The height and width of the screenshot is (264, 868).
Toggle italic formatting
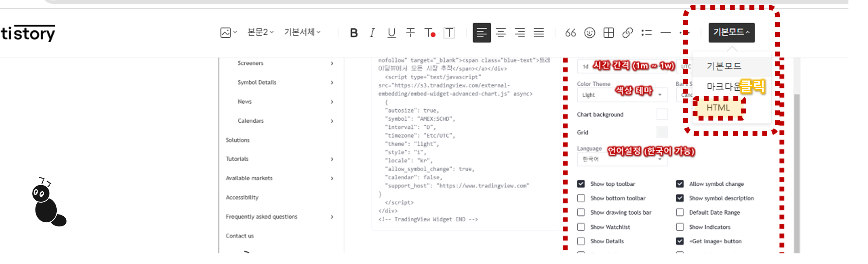(x=372, y=33)
